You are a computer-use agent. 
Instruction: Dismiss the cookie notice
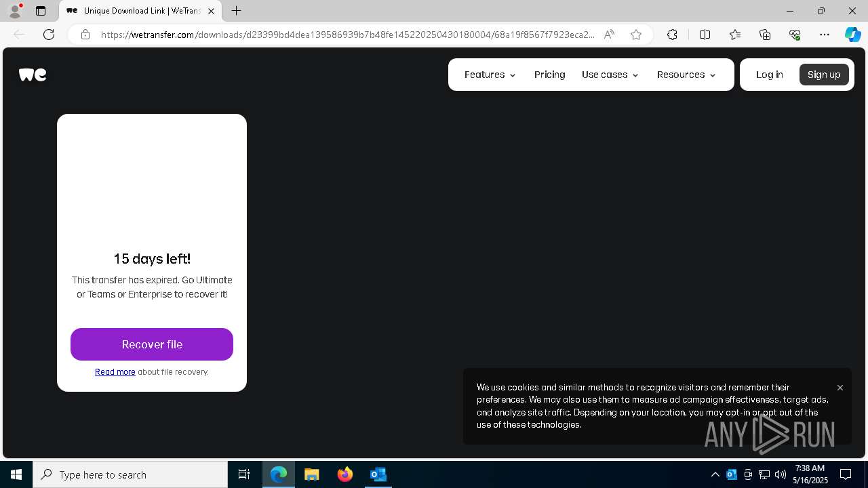[x=840, y=388]
